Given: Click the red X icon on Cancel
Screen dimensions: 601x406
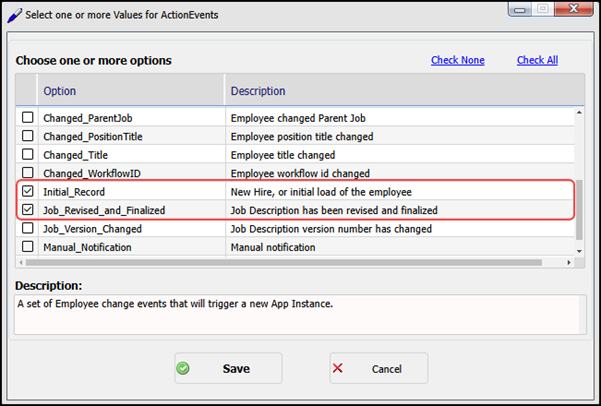Looking at the screenshot, I should [x=338, y=368].
